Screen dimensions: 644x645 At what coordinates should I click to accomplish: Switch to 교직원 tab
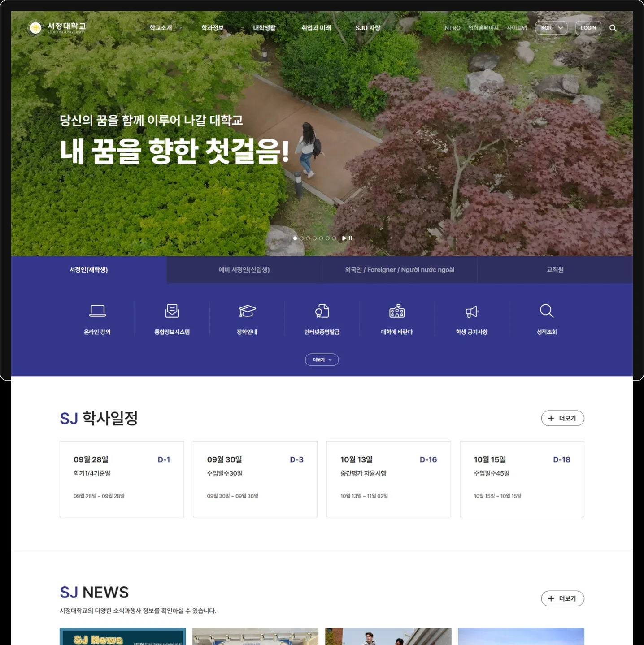tap(555, 269)
